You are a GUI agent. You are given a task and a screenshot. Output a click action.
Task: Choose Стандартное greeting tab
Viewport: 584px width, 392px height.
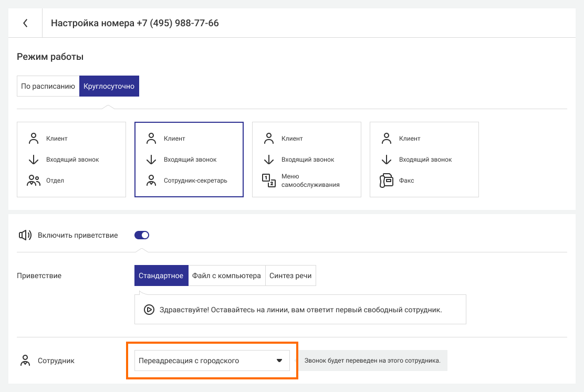161,276
